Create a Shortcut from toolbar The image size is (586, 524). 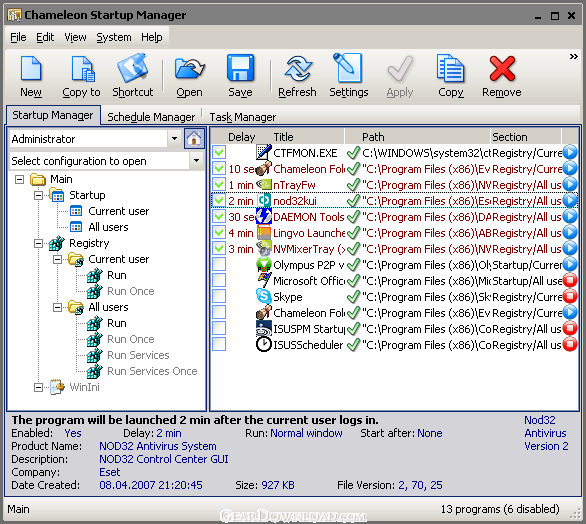(x=133, y=68)
